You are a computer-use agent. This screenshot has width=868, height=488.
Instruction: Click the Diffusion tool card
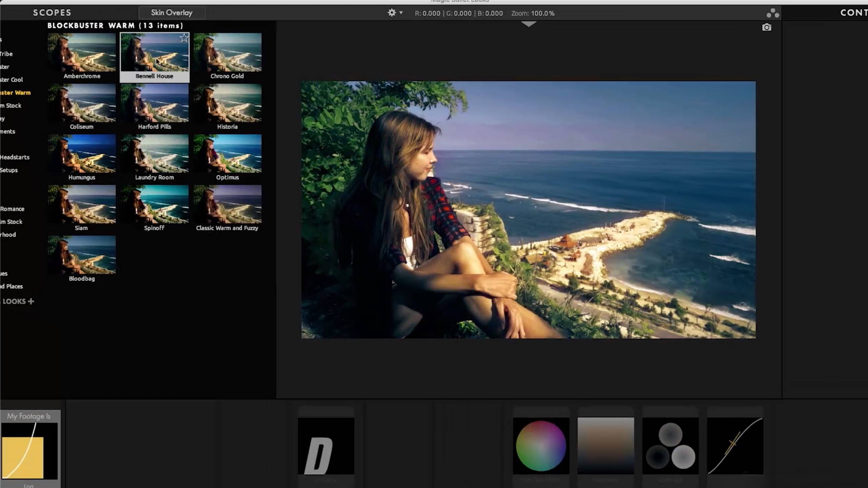[326, 446]
